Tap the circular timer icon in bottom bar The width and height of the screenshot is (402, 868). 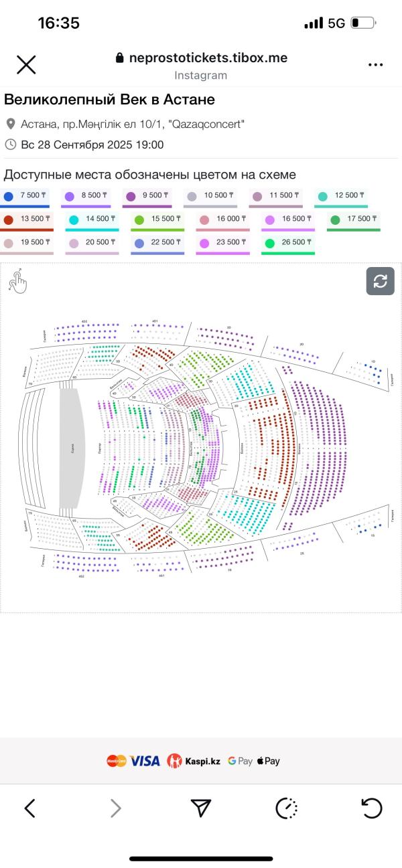click(x=287, y=808)
